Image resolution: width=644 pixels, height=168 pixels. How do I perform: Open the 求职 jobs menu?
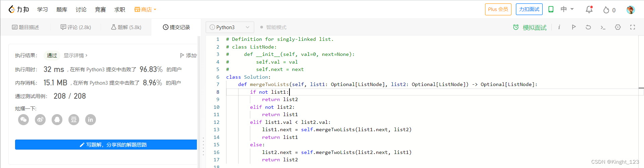pos(120,9)
